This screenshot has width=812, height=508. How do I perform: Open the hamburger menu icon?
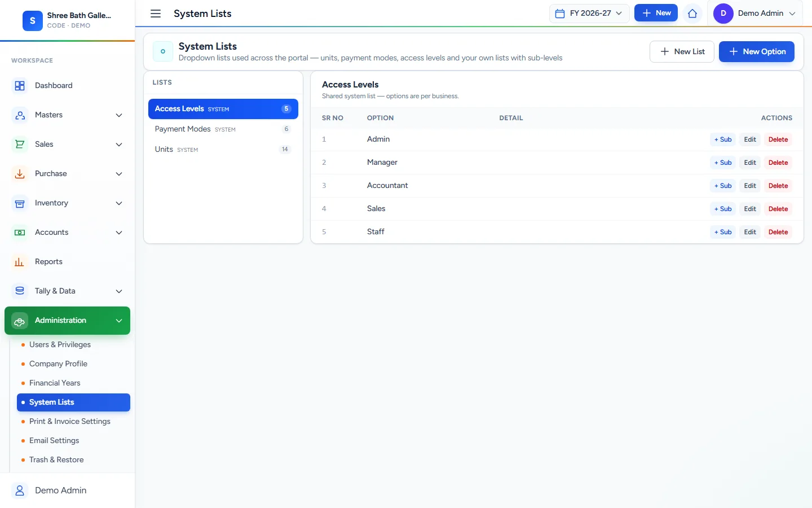click(x=156, y=14)
